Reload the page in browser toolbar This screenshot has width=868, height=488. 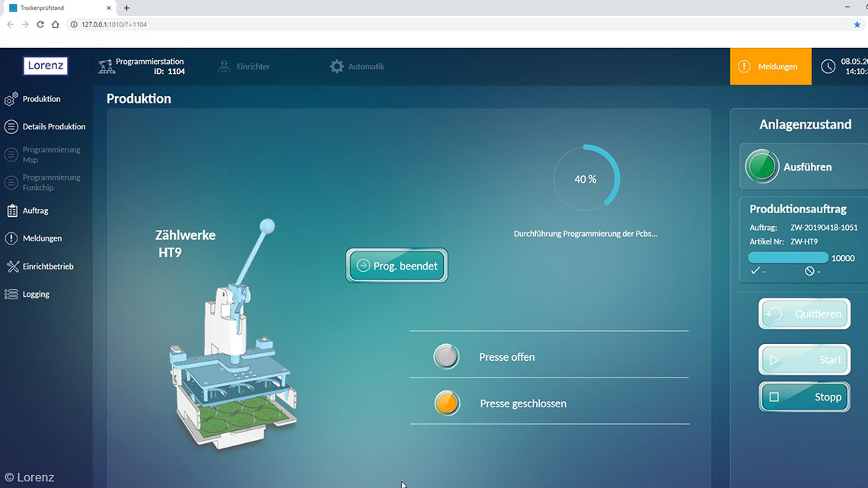tap(40, 24)
